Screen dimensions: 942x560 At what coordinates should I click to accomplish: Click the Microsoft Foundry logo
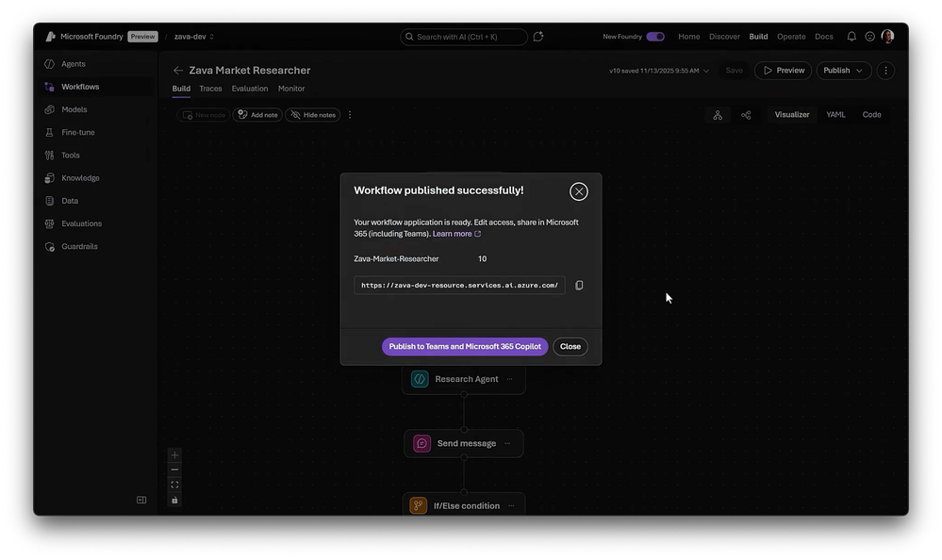[x=51, y=37]
